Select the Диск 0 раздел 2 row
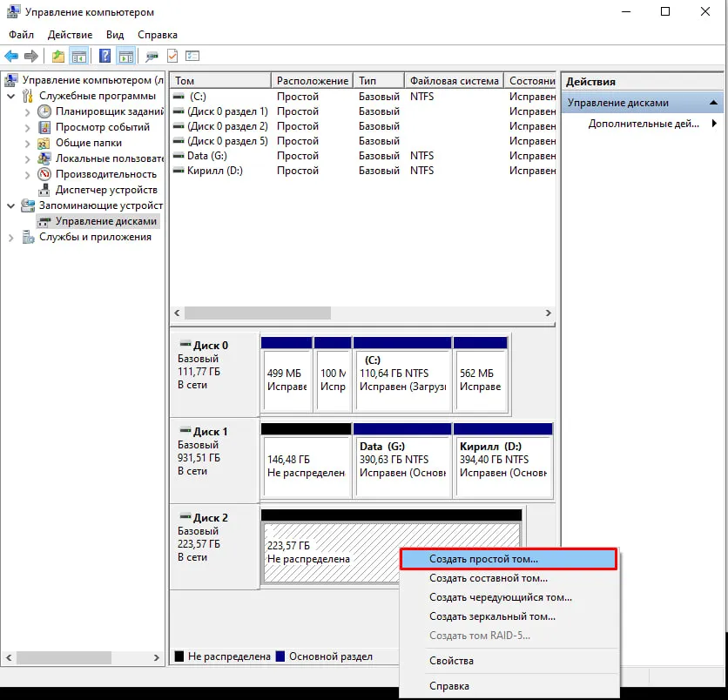The width and height of the screenshot is (728, 700). pos(363,126)
